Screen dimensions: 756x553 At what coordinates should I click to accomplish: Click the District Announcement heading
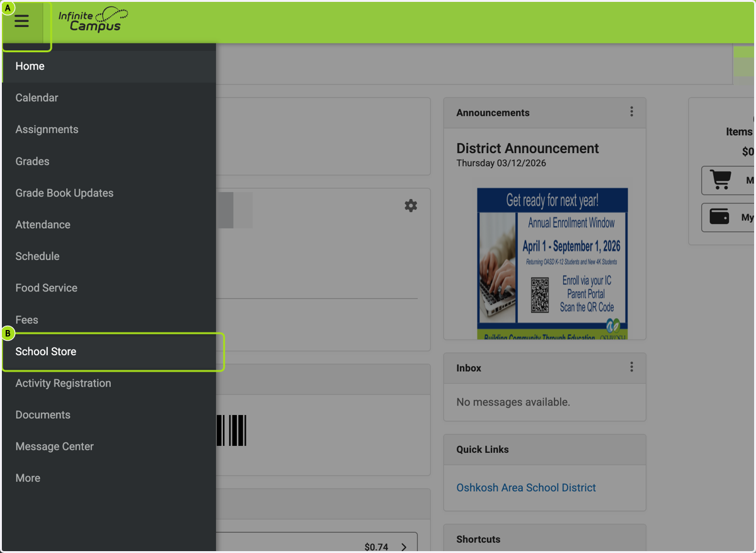coord(527,149)
